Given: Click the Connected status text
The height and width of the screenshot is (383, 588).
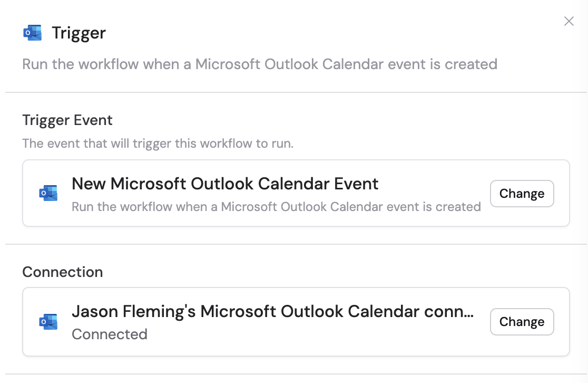Looking at the screenshot, I should (110, 334).
